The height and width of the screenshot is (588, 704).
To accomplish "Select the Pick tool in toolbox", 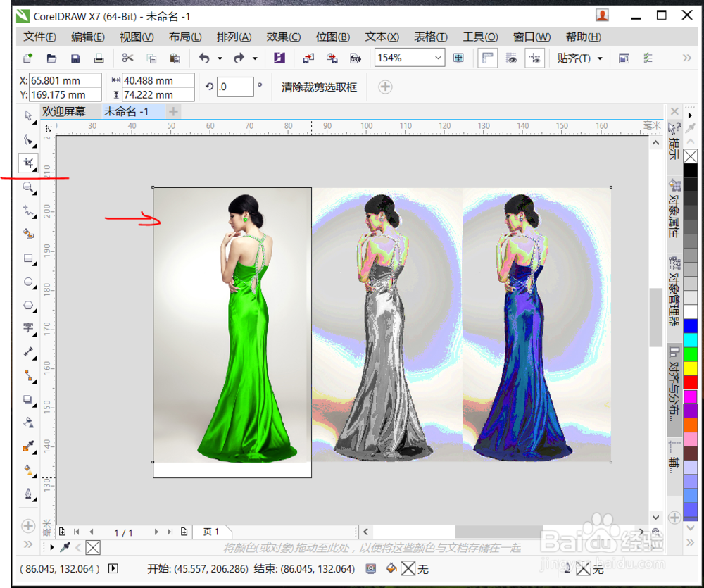I will [x=28, y=116].
